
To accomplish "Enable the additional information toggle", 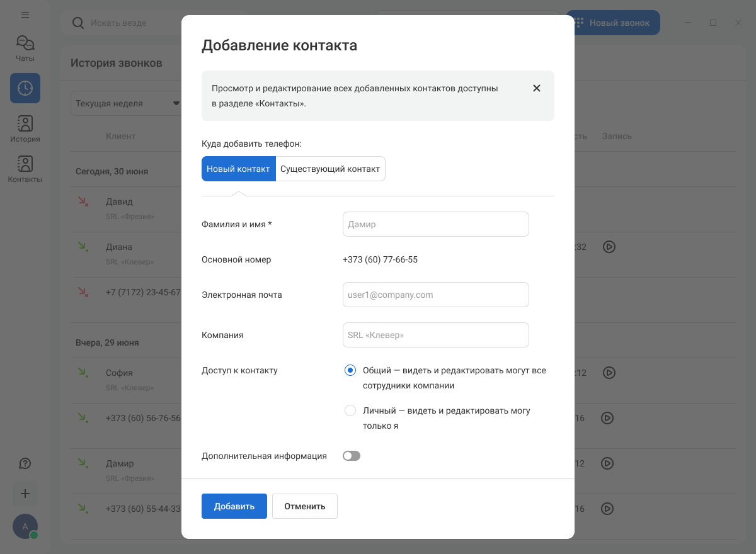I will 352,456.
